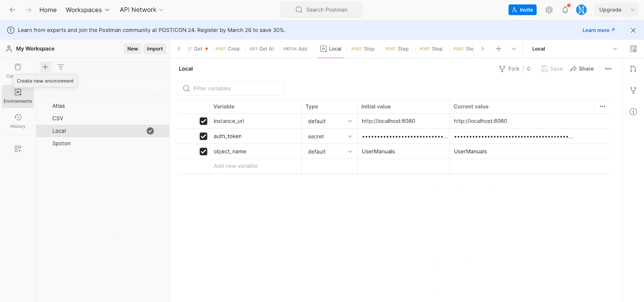Save the Local environment
This screenshot has width=644, height=302.
[552, 69]
